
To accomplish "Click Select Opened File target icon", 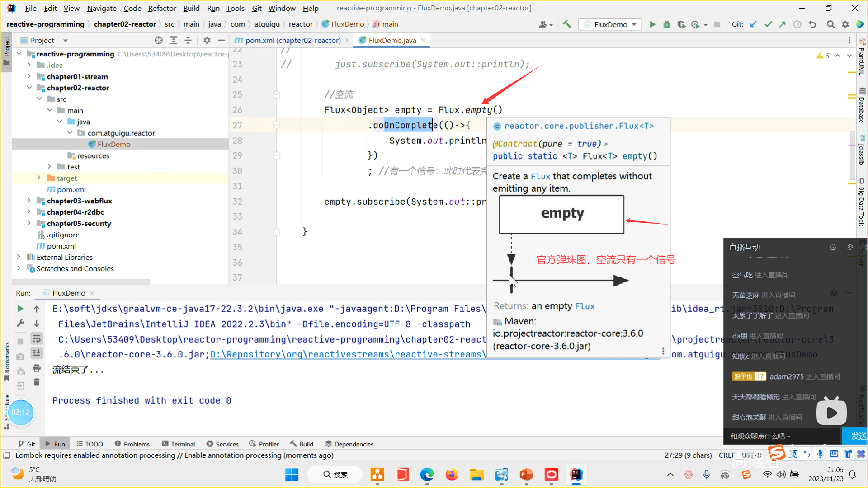I will click(x=159, y=40).
